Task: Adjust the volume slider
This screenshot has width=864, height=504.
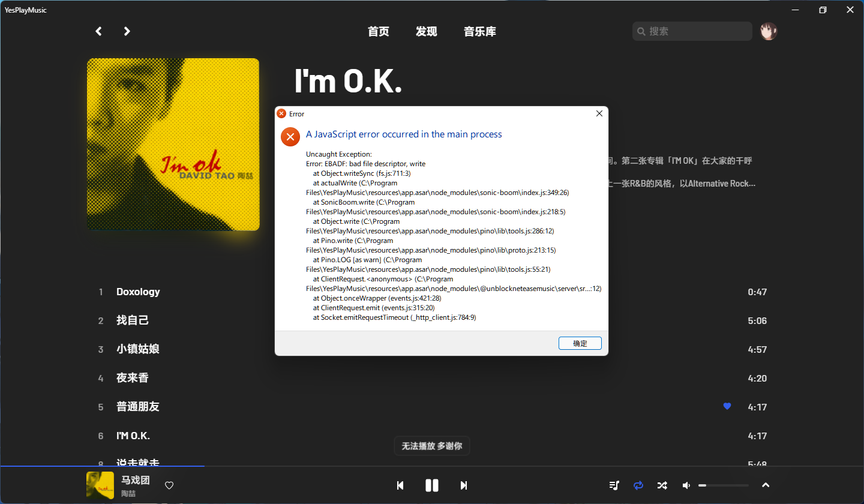Action: coord(723,485)
